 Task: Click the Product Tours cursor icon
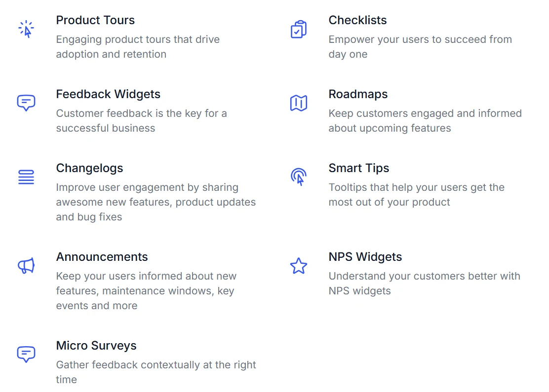(x=26, y=29)
